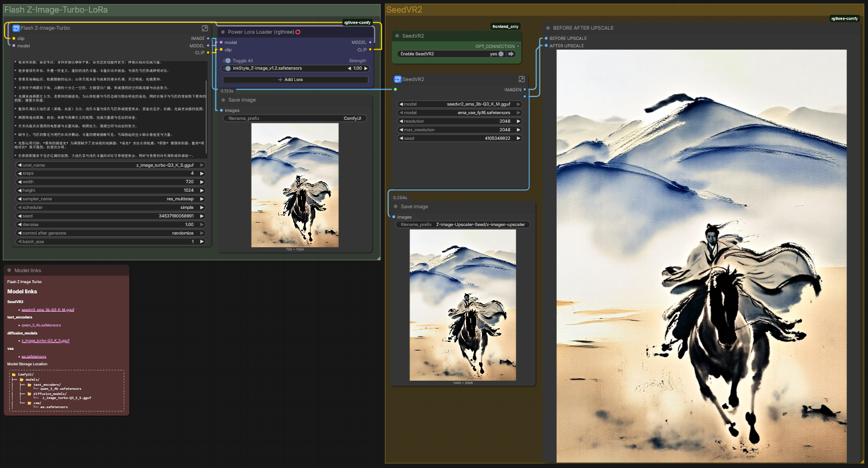The width and height of the screenshot is (868, 468).
Task: Click arrow icon beside Enable SeedVR2
Action: (x=511, y=54)
